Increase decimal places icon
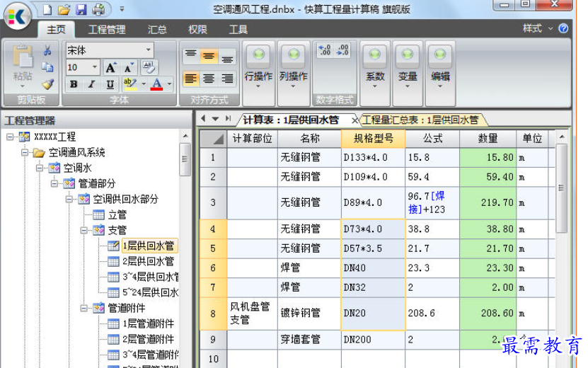The width and height of the screenshot is (588, 368). (324, 50)
